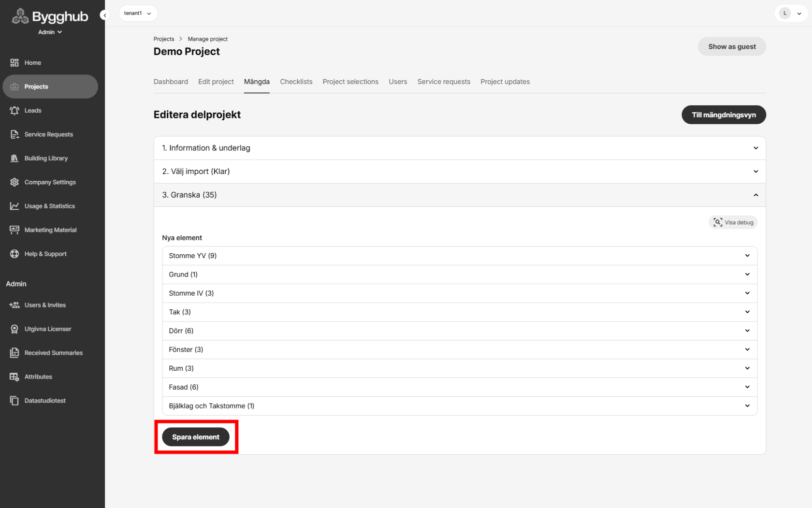The image size is (812, 508).
Task: Switch to the Checklists tab
Action: (x=296, y=82)
